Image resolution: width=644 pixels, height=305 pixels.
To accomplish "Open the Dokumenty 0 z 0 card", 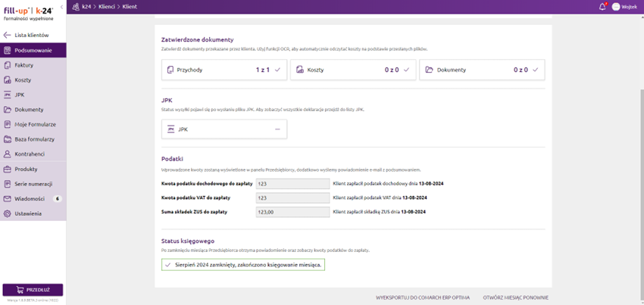I will click(x=482, y=70).
